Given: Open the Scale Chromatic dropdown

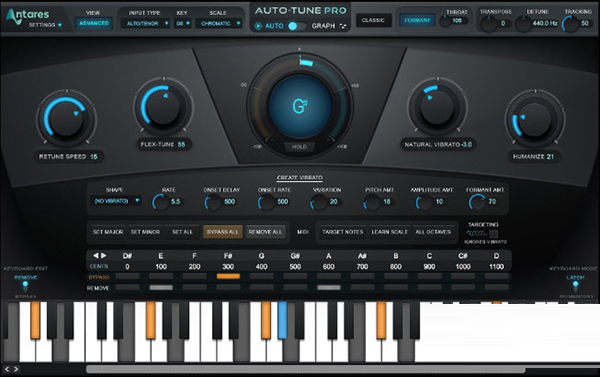Looking at the screenshot, I should [x=219, y=23].
